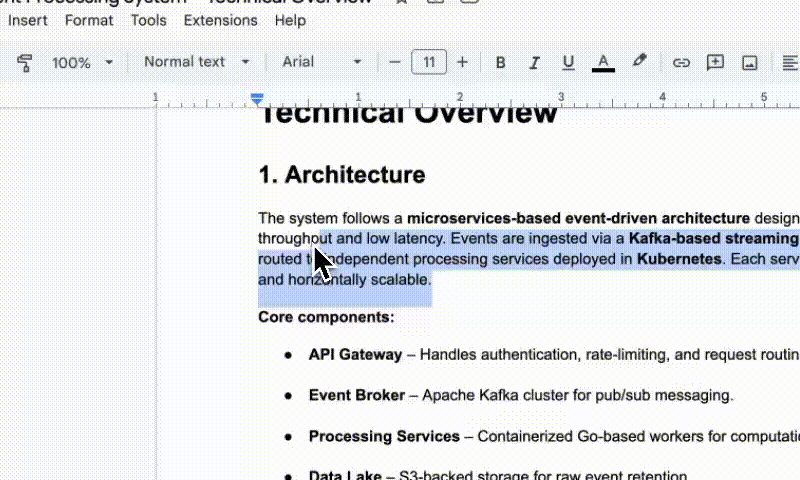Increase font size with plus button
This screenshot has height=480, width=800.
[x=462, y=62]
